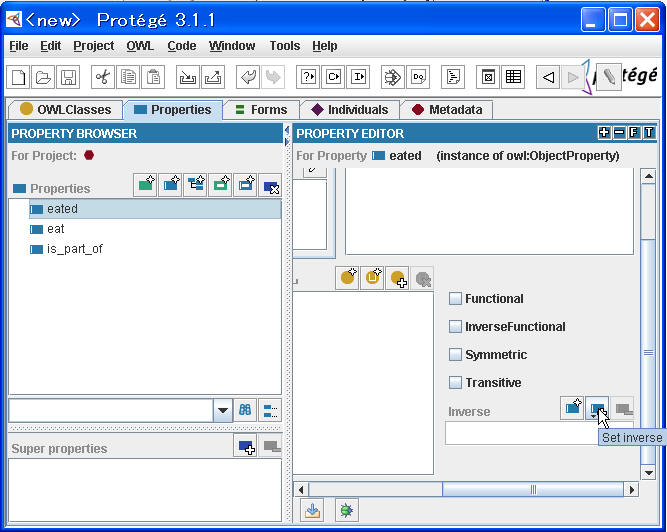Tick the InverseFunctional checkbox
Screen dimensions: 667x532
456,326
